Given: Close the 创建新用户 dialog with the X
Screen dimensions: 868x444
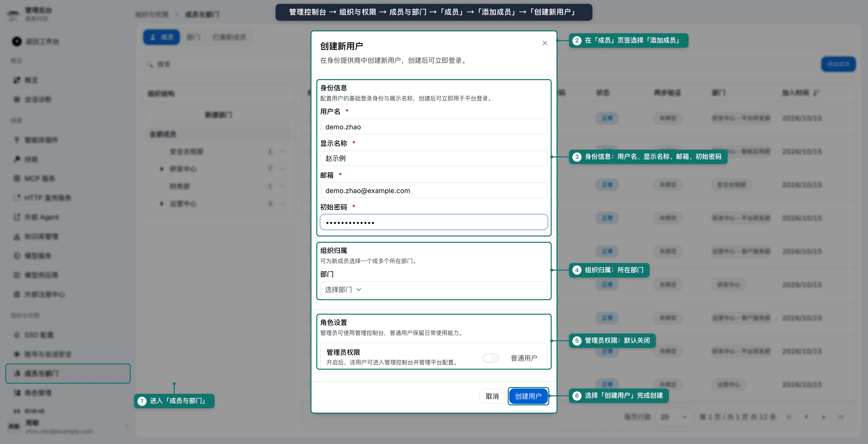Looking at the screenshot, I should 544,43.
